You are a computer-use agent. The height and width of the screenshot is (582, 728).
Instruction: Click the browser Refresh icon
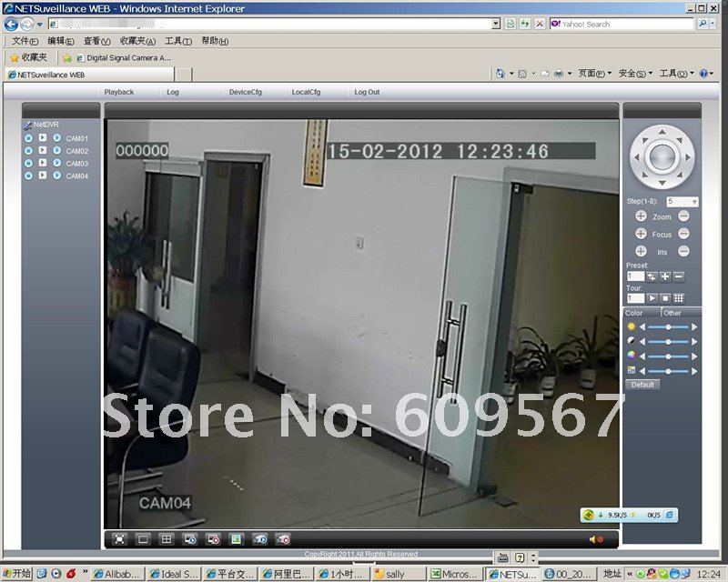point(525,24)
